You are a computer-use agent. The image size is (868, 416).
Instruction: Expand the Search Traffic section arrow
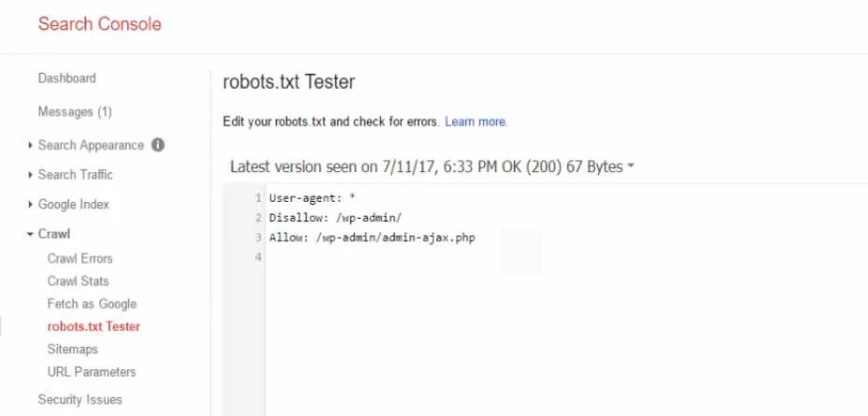point(32,175)
